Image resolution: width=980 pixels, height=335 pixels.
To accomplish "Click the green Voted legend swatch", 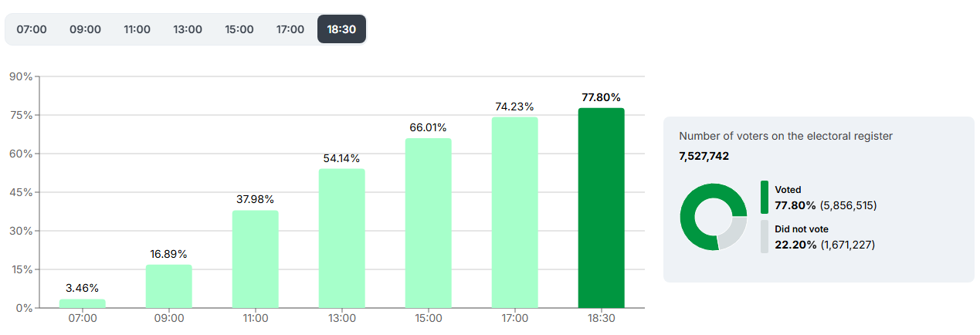I will 765,197.
